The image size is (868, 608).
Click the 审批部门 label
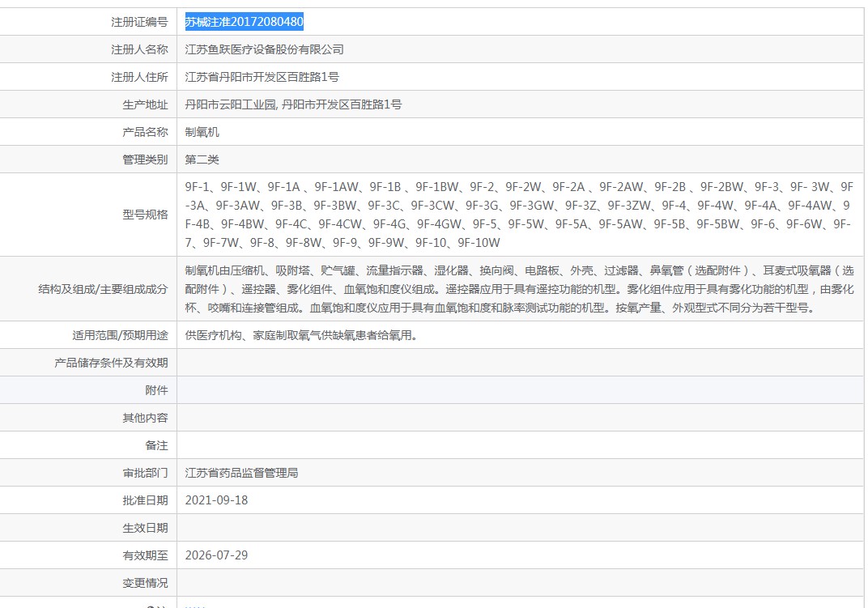(x=145, y=473)
